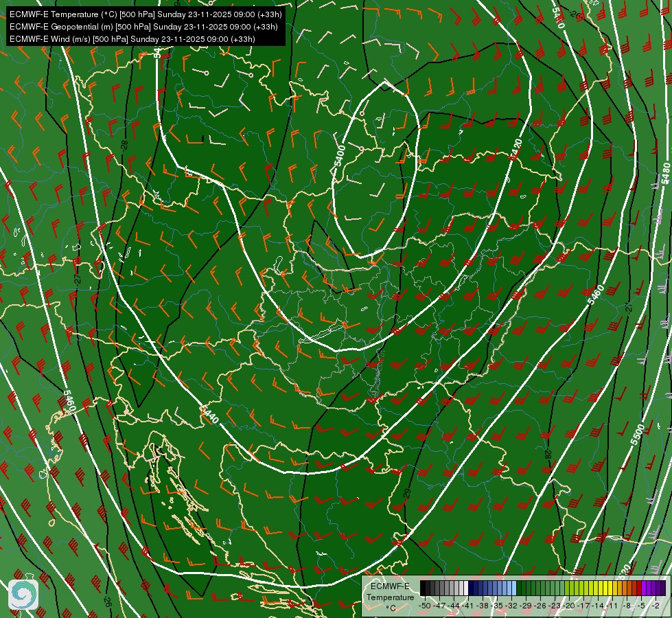Select the ECMWF-E Temperature (°C) [500 hPa] title line

[146, 14]
